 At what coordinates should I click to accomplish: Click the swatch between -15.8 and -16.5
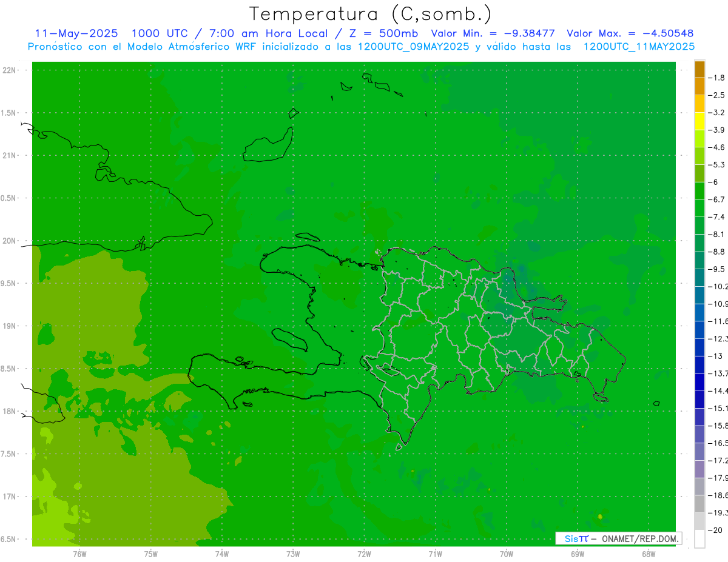699,434
